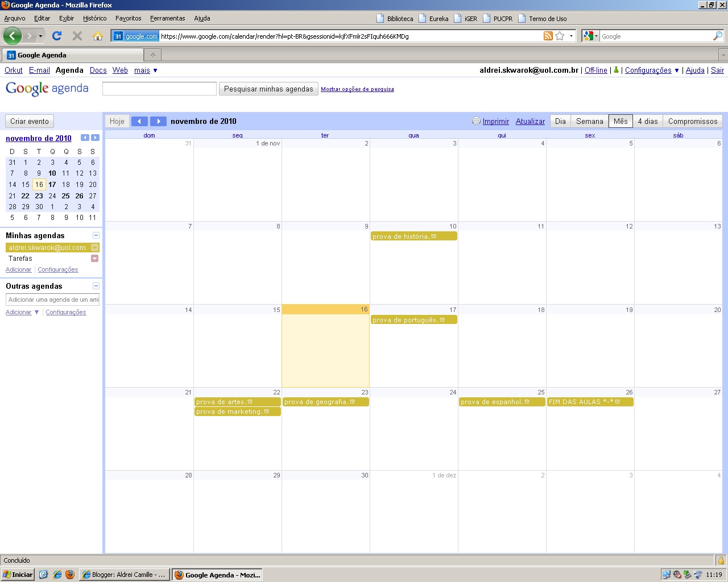Click the 'Adicionar uma agenda de um amigo' field

[52, 300]
